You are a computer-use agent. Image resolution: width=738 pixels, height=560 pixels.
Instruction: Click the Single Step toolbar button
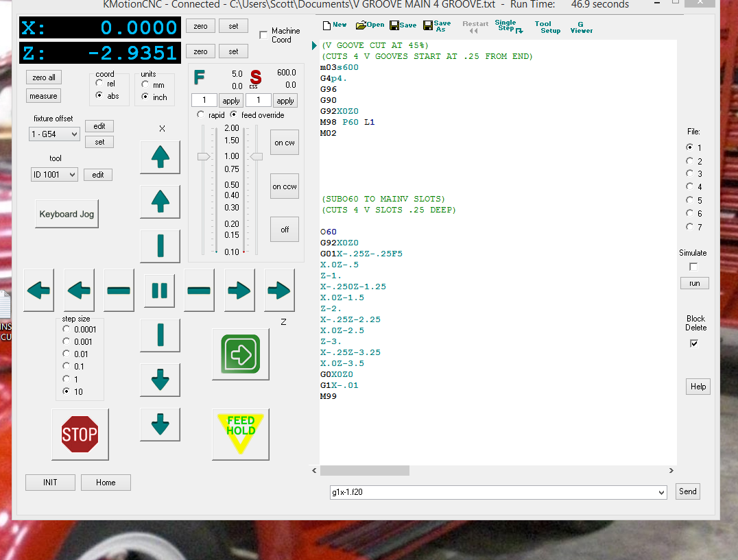pyautogui.click(x=506, y=27)
